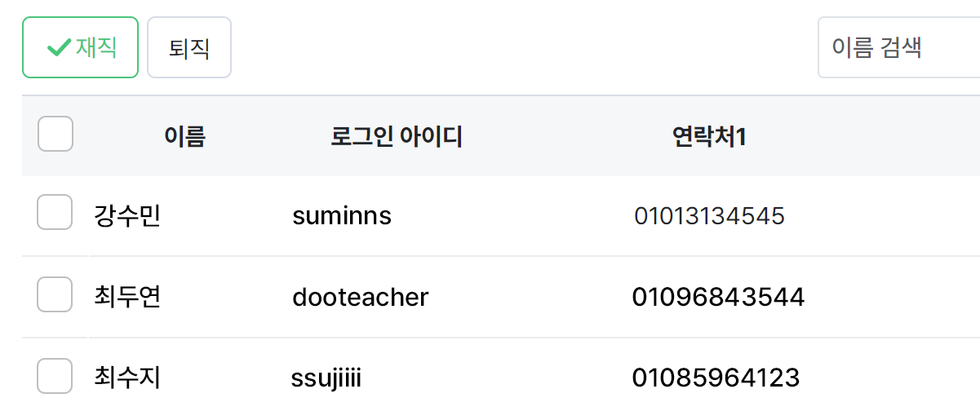The height and width of the screenshot is (411, 980).
Task: Click phone number 01013134545
Action: point(709,216)
